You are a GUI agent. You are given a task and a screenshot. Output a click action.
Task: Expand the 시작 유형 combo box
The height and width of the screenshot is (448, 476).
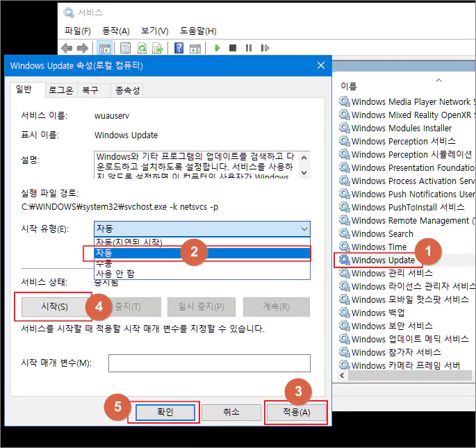pyautogui.click(x=202, y=229)
